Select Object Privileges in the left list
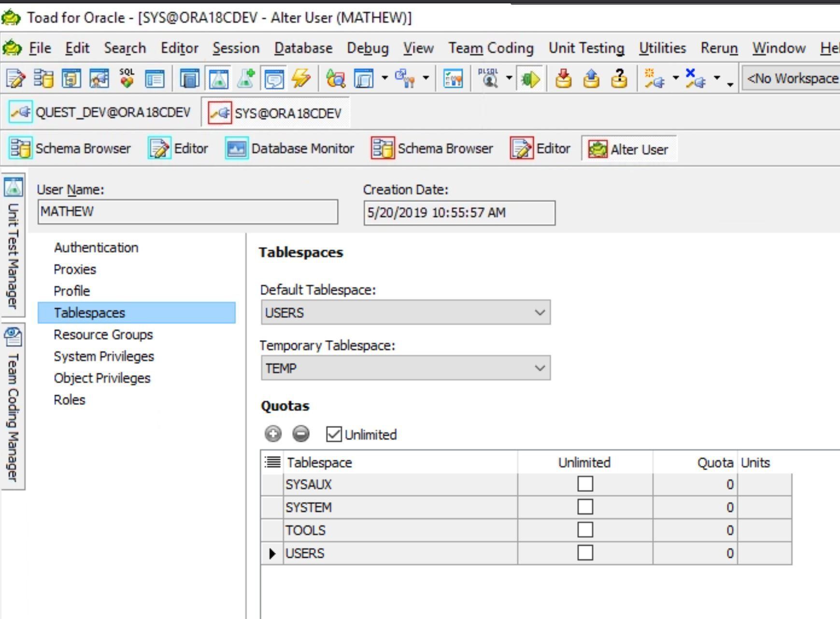 (102, 378)
